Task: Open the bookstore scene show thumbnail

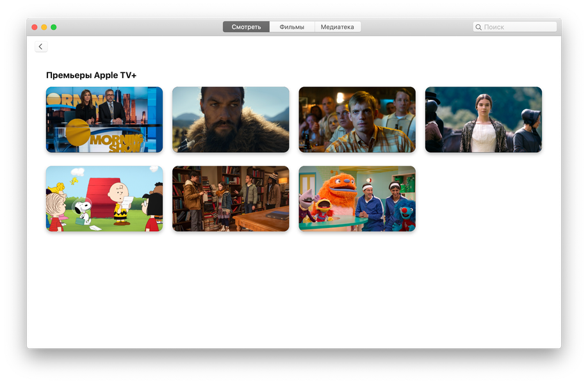Action: coord(231,198)
